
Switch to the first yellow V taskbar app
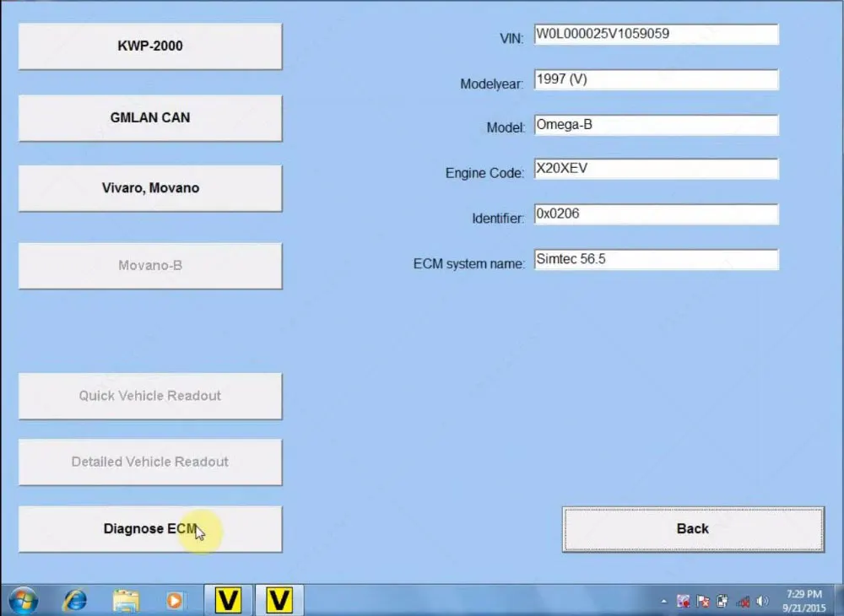tap(228, 600)
